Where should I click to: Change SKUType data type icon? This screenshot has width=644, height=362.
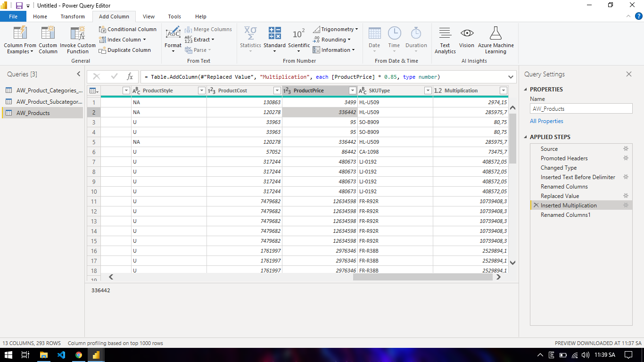tap(363, 90)
